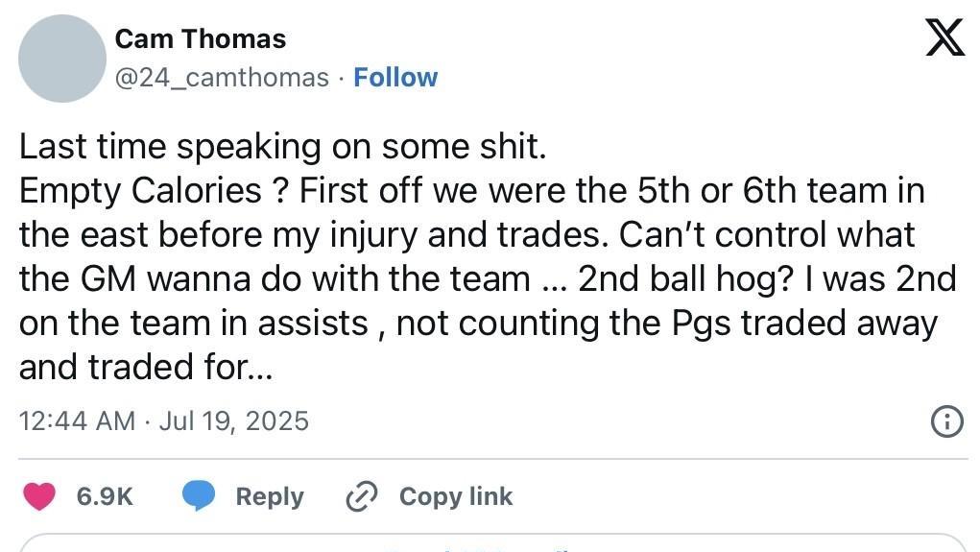Click the 6.9K like count
Screen dimensions: 980x552
click(104, 496)
